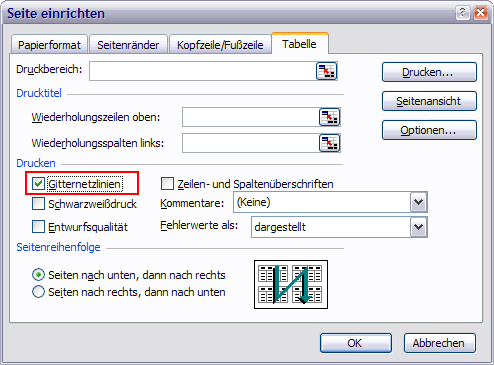Open the Seitenränder tab
Image resolution: width=494 pixels, height=365 pixels.
pyautogui.click(x=128, y=45)
